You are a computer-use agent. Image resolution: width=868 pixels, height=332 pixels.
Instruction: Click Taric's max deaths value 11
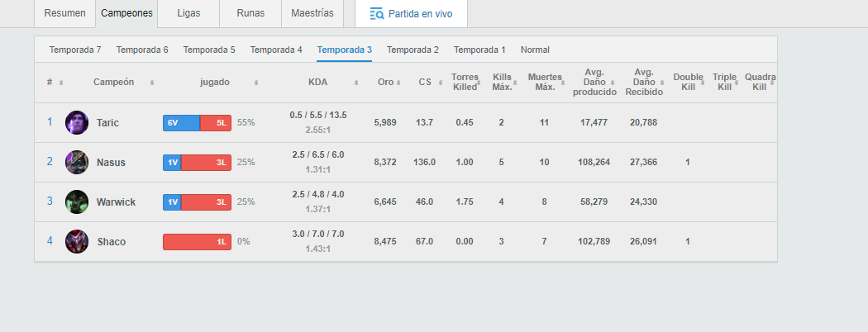(544, 123)
